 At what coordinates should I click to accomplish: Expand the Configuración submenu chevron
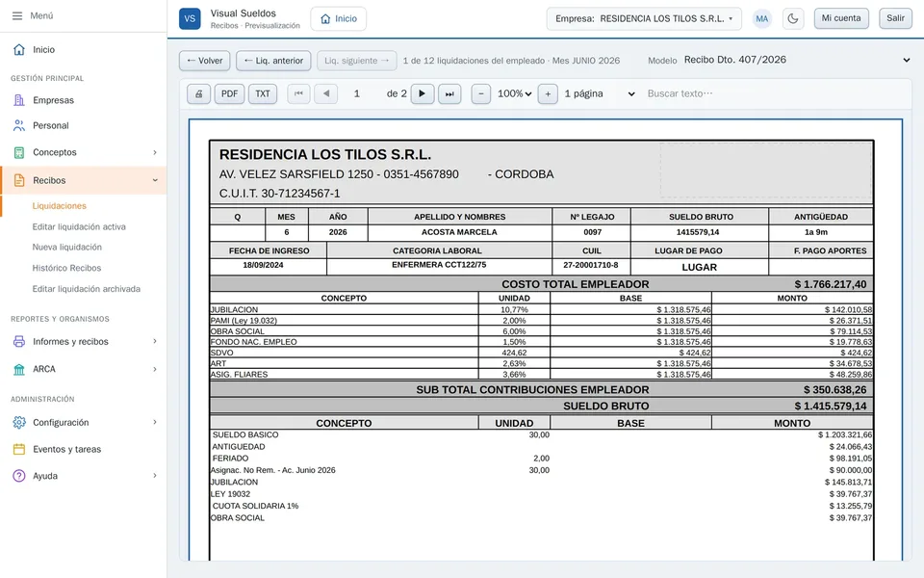(155, 422)
